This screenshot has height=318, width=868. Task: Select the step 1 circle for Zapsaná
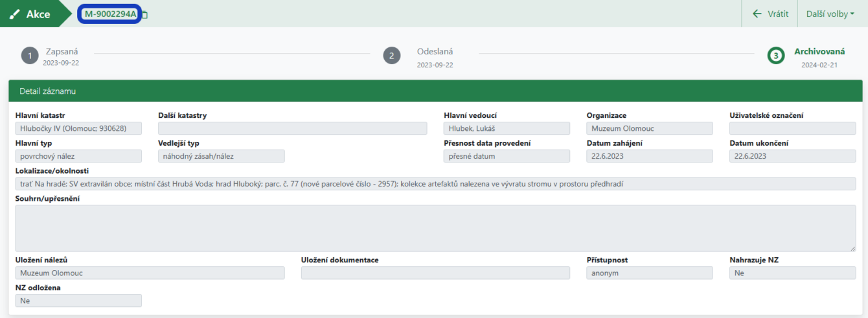[30, 56]
